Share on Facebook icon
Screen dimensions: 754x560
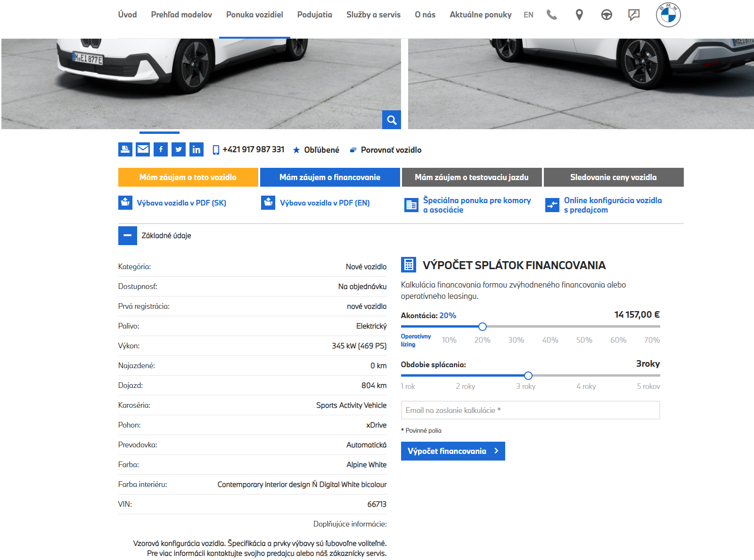(x=161, y=149)
